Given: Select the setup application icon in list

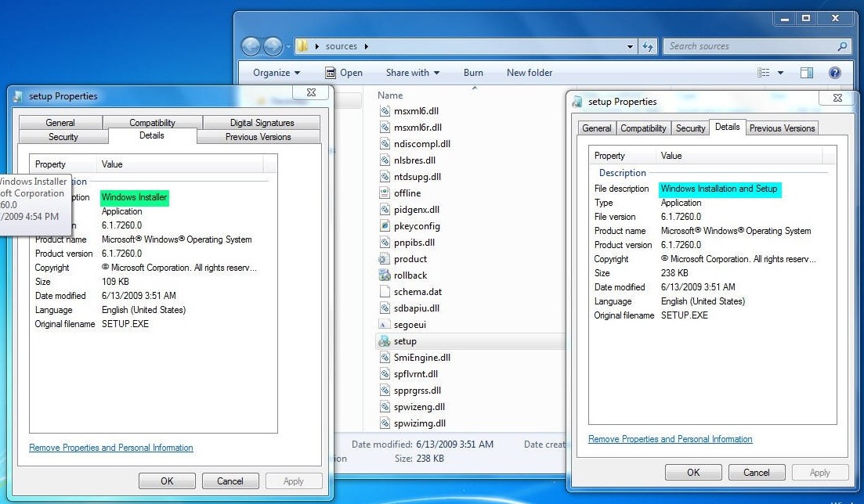Looking at the screenshot, I should (x=385, y=341).
